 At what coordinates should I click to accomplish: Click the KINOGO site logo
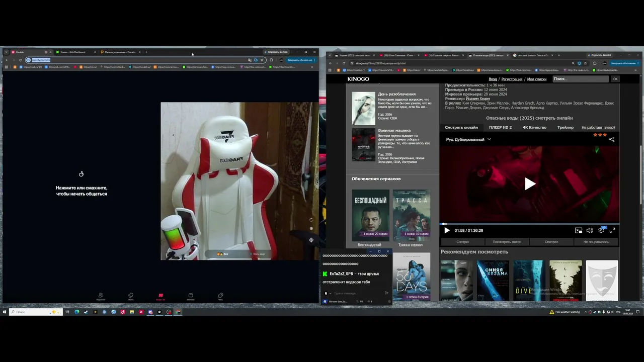(x=358, y=79)
